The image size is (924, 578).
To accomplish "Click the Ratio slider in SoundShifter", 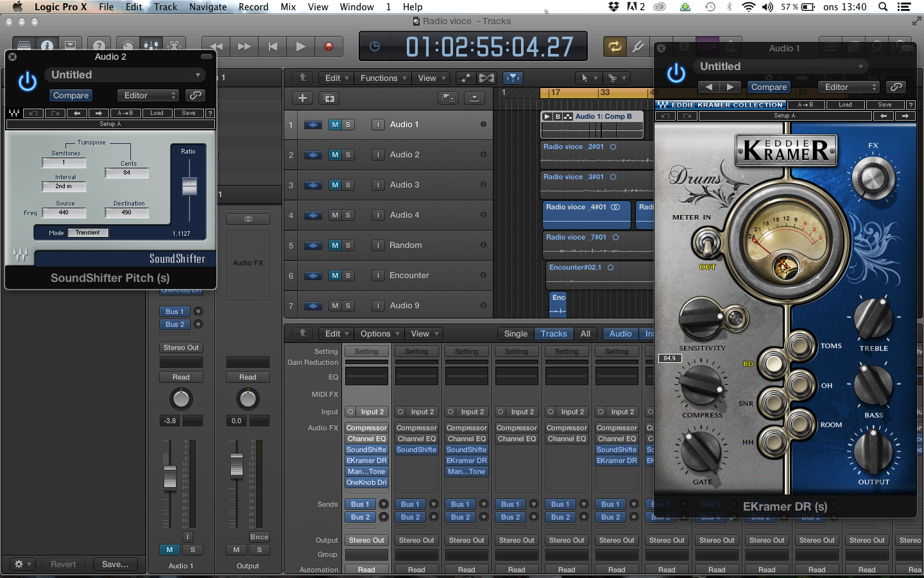I will (189, 186).
